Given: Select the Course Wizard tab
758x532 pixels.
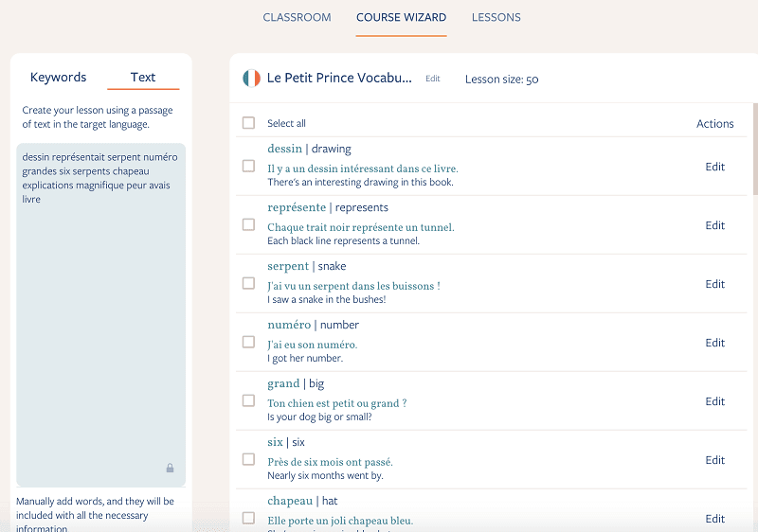Looking at the screenshot, I should tap(401, 17).
